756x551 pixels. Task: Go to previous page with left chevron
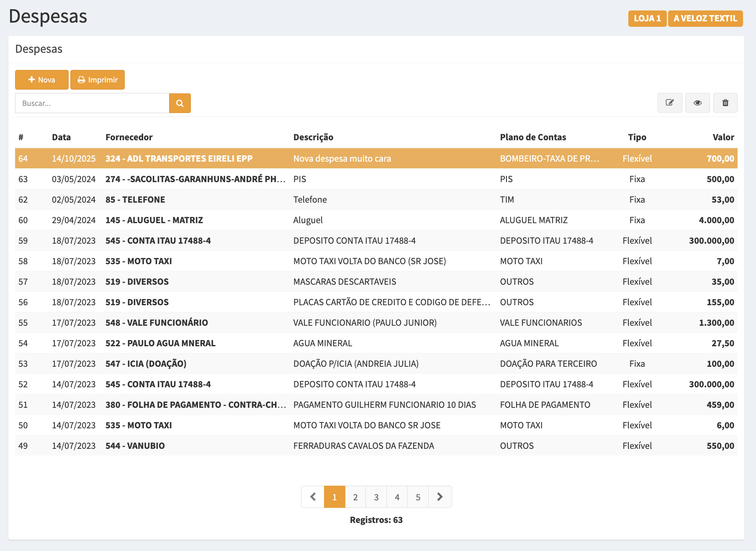[313, 497]
